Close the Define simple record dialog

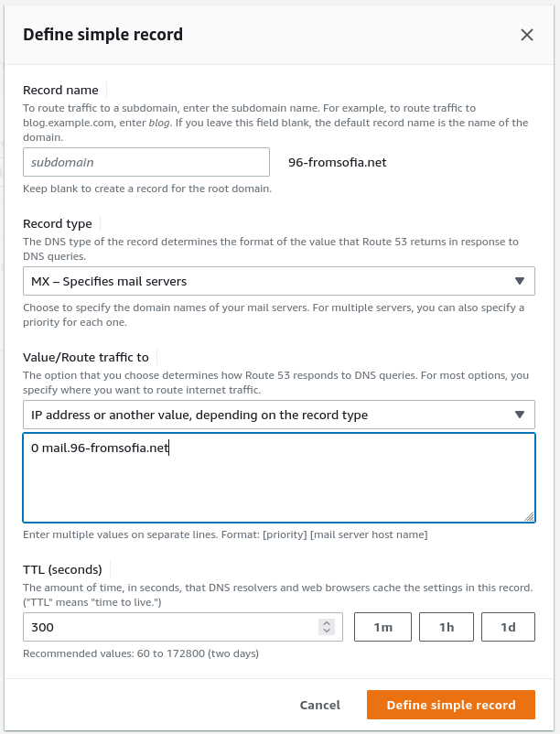[x=527, y=35]
